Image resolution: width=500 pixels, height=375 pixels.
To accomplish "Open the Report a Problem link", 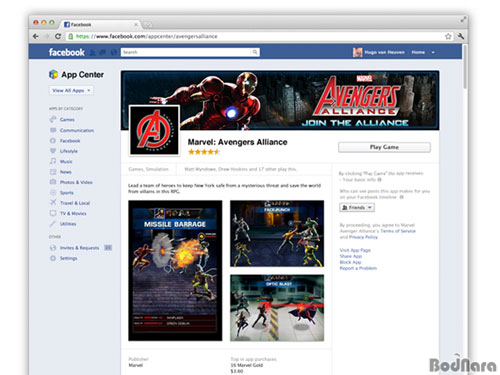I will tap(358, 268).
